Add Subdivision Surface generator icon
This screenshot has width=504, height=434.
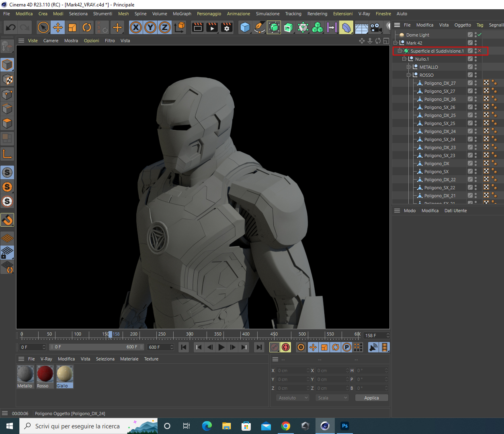coord(274,28)
